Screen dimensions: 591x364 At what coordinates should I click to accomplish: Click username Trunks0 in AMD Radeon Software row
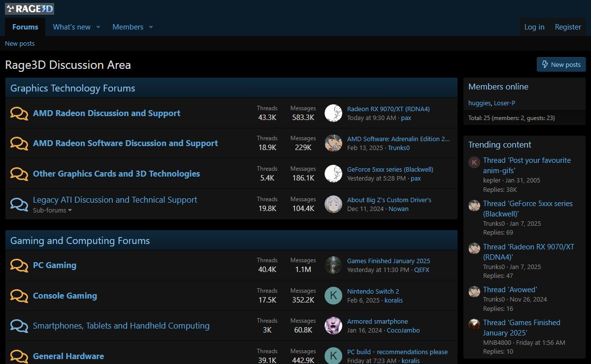[399, 148]
